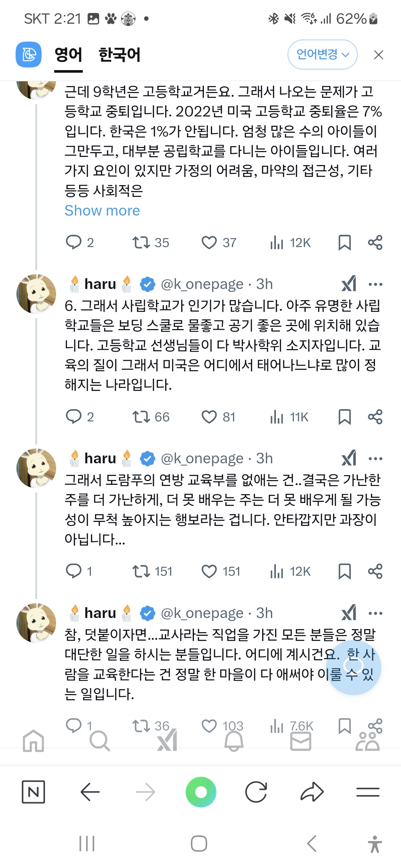Go back with the browser back arrow

pos(90,792)
